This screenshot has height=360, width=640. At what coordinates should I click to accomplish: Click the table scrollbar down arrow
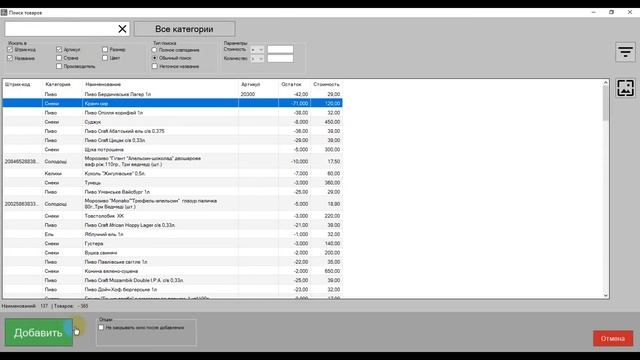coord(606,296)
